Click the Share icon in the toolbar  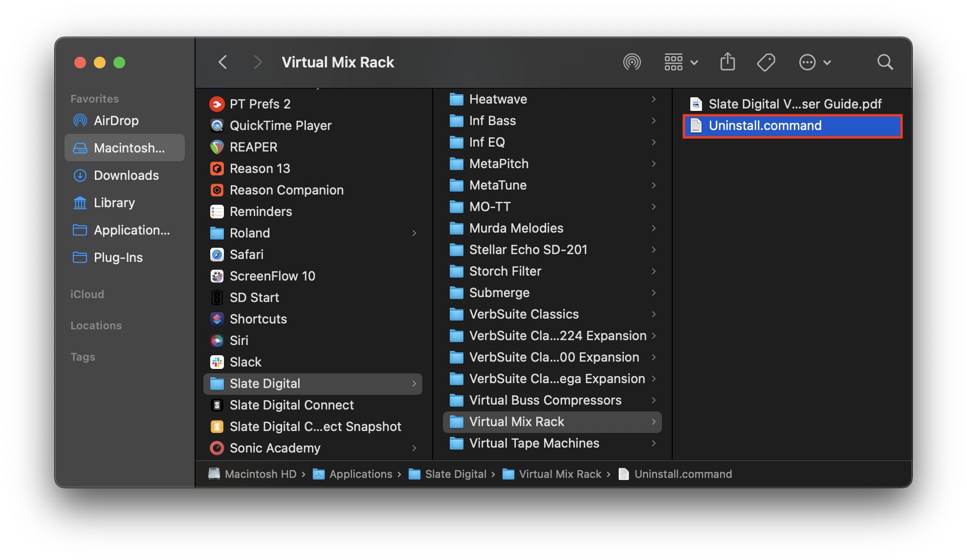pyautogui.click(x=727, y=62)
